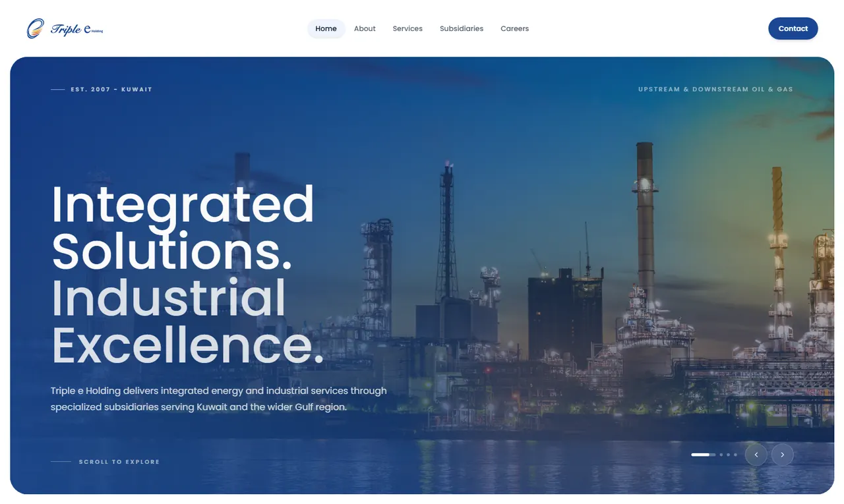Click the "Integrated Solutions." headline
Viewport: 844px width, 504px height.
point(183,227)
